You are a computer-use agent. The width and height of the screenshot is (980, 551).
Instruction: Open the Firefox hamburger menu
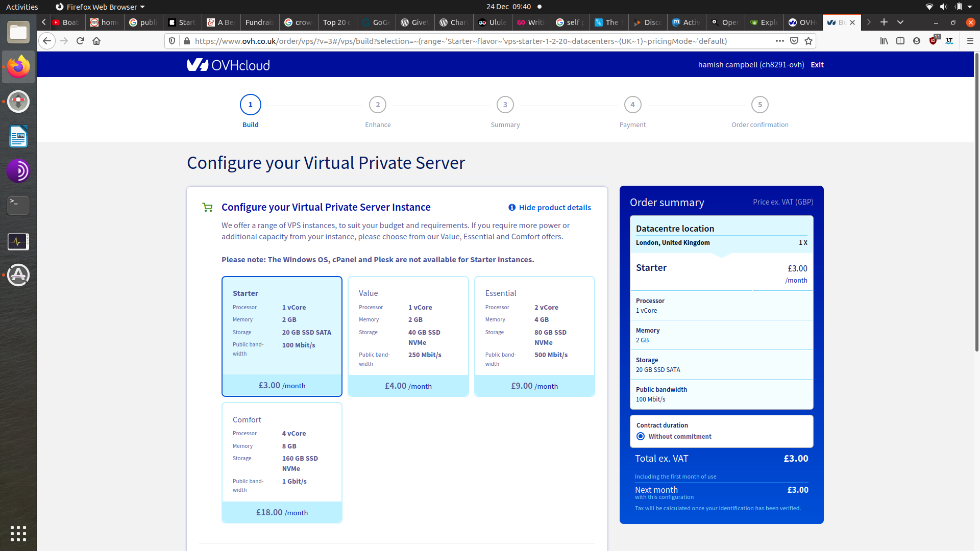(970, 41)
